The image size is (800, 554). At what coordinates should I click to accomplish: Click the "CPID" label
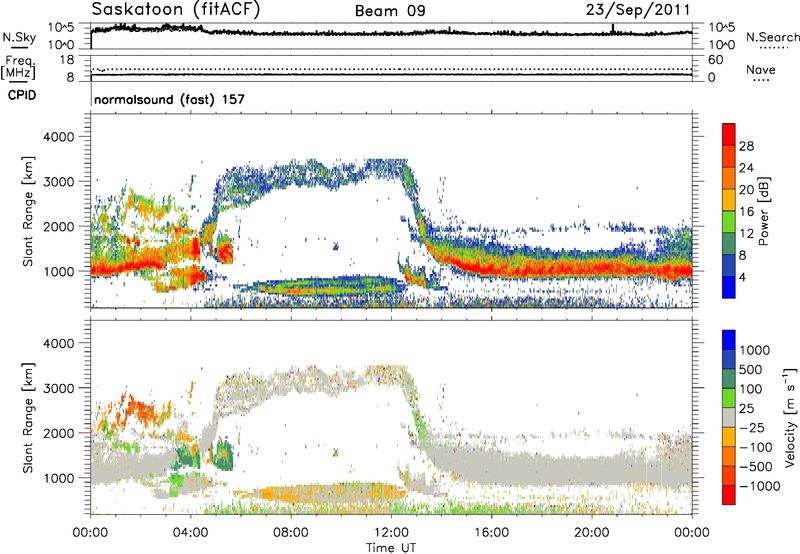(x=22, y=95)
